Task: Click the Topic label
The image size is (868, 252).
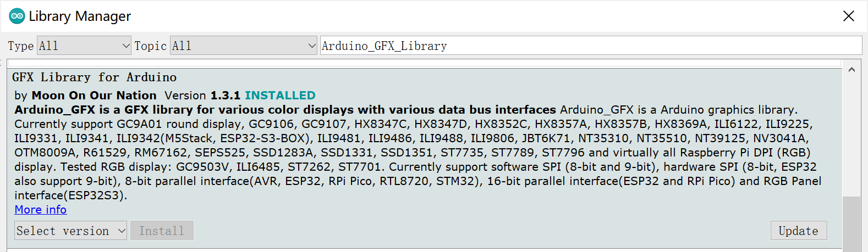Action: tap(150, 46)
